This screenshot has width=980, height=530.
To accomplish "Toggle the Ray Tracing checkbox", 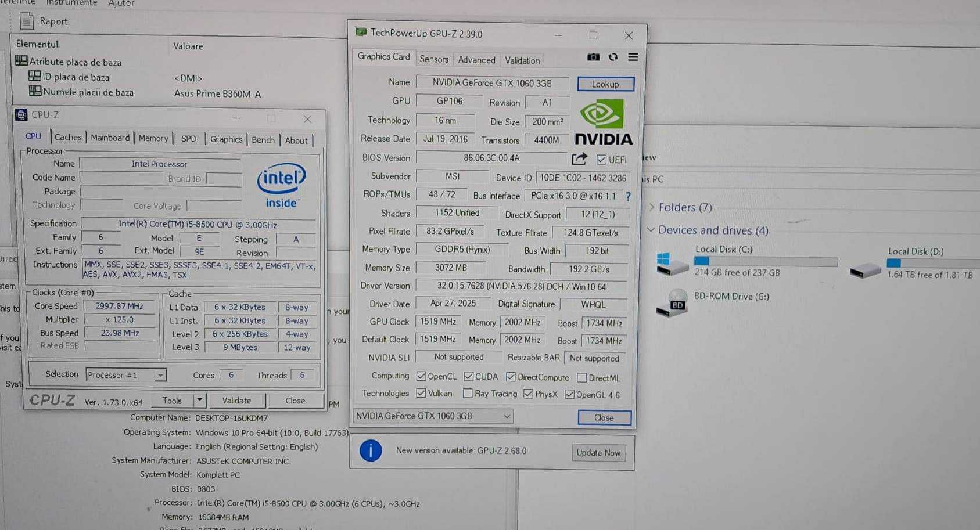I will click(468, 394).
